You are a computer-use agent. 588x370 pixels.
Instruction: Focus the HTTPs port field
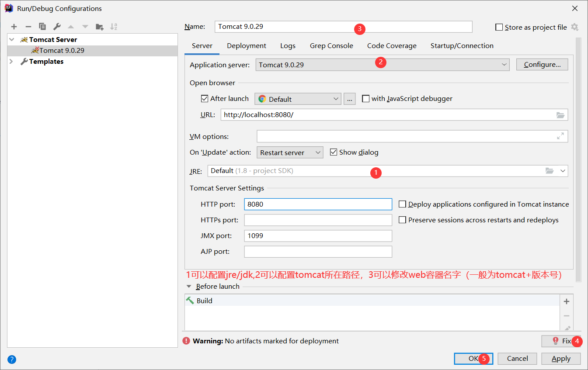pyautogui.click(x=318, y=220)
